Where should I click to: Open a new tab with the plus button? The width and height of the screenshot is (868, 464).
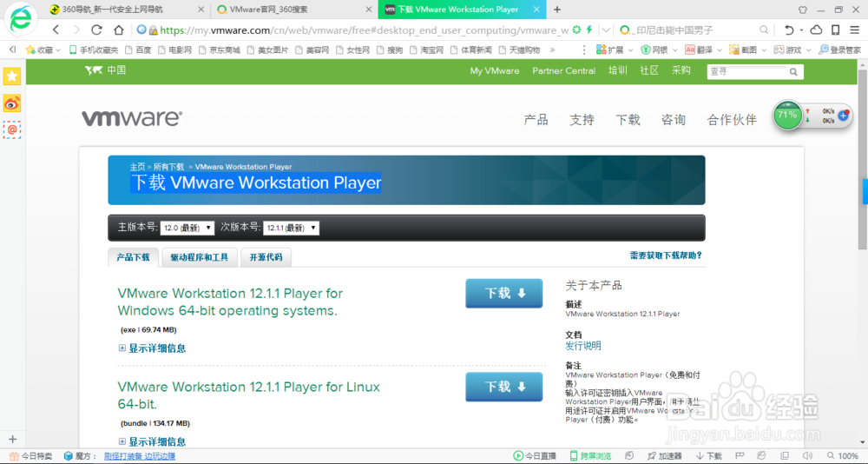click(557, 10)
